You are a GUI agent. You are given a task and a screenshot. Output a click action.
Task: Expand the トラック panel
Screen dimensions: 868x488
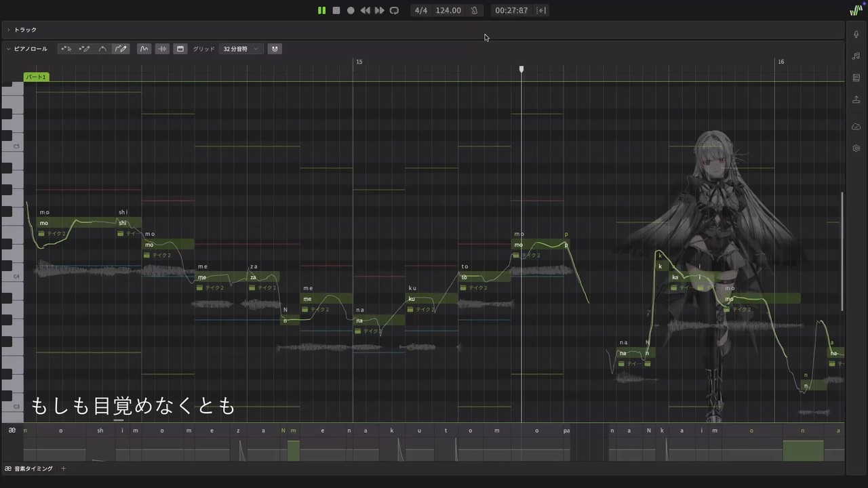click(x=8, y=30)
